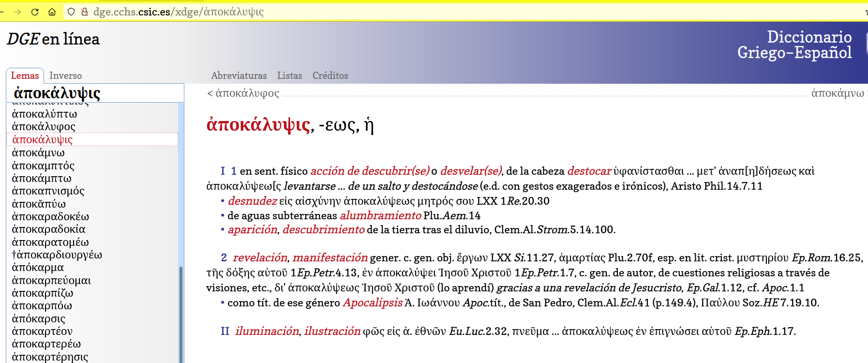Select ἀπόκαρμα in the lemma list
This screenshot has height=363, width=868.
[x=38, y=267]
